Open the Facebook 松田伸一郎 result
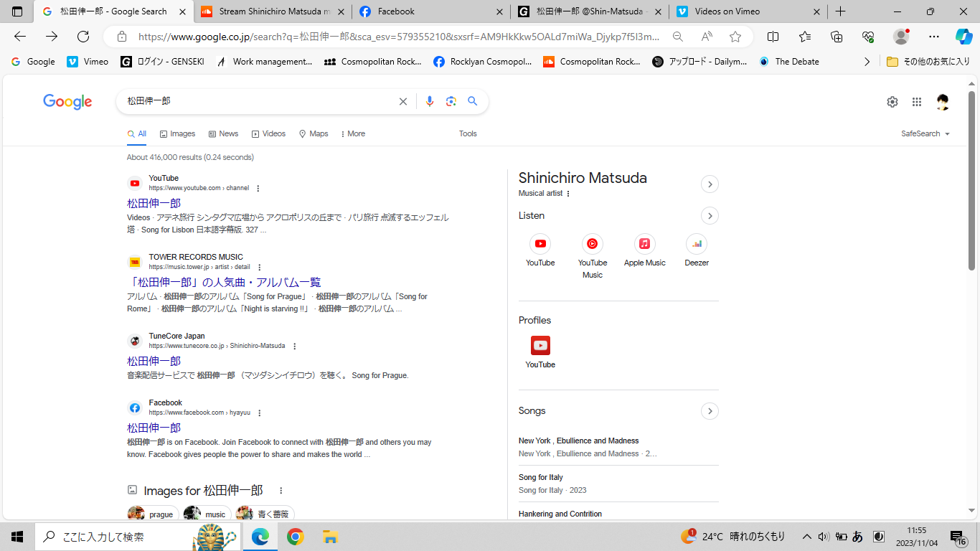The image size is (980, 551). [x=154, y=428]
